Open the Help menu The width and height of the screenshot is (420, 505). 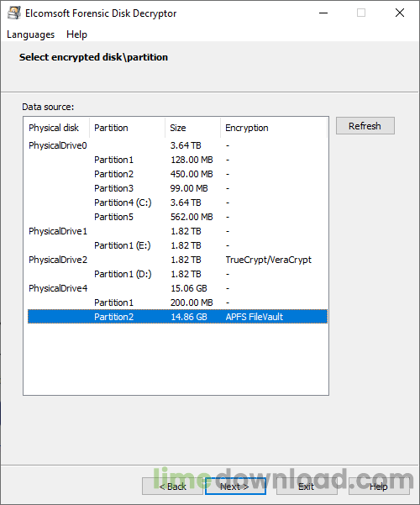[x=76, y=34]
